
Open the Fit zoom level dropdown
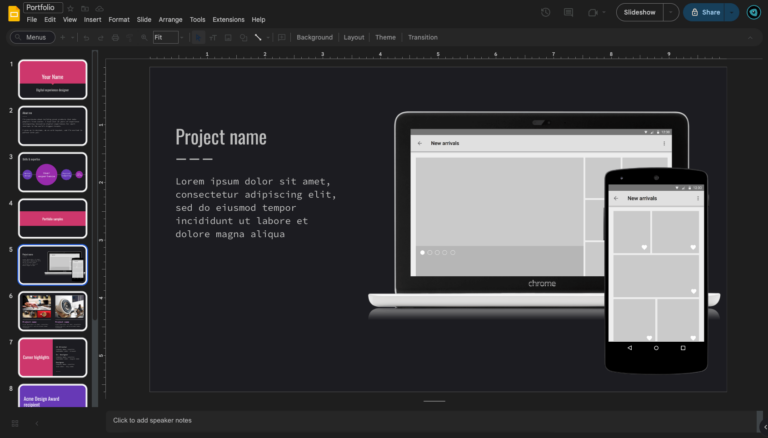165,37
